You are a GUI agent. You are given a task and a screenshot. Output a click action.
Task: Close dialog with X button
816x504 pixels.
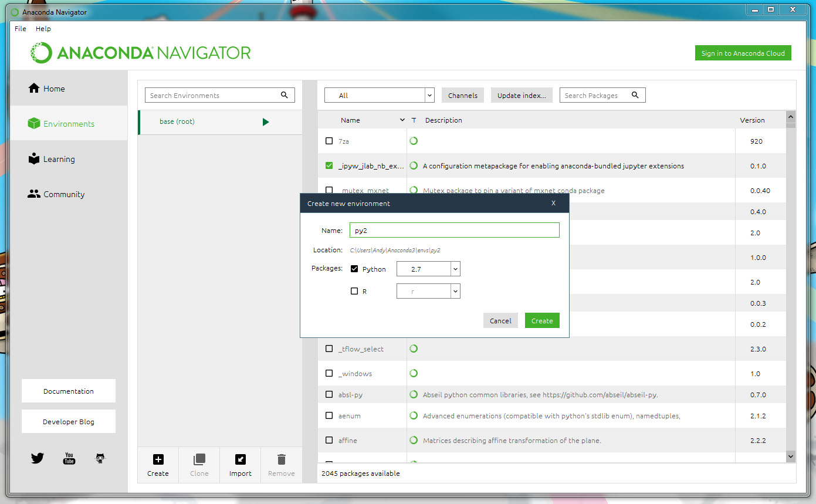click(x=553, y=203)
